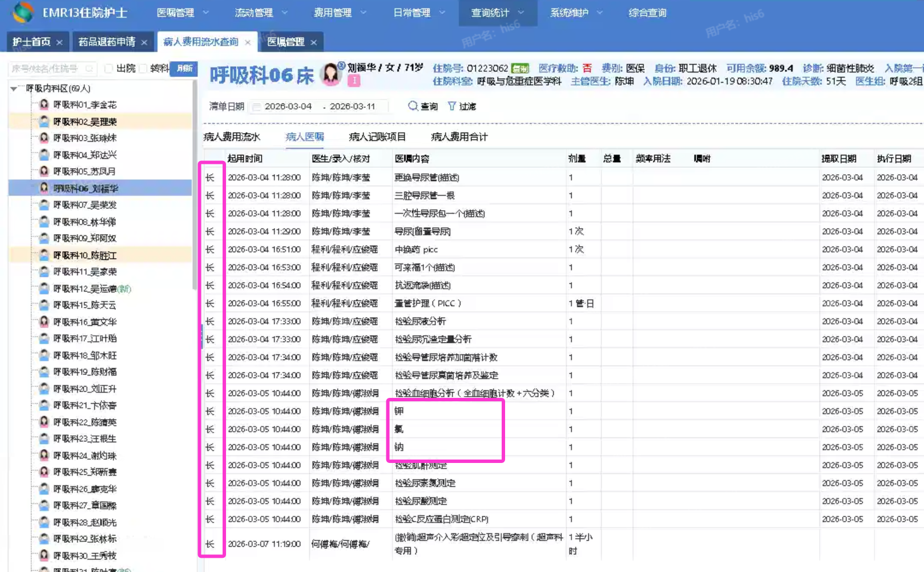924x572 pixels.
Task: Click the 频率用法 column header
Action: (x=653, y=159)
